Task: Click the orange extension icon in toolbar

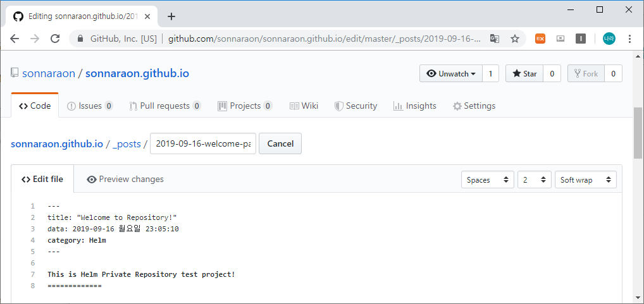Action: click(540, 39)
